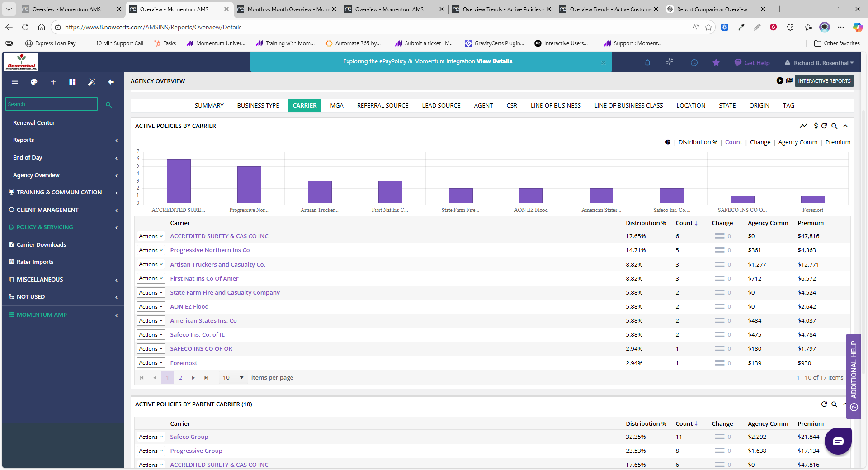
Task: Switch to pie chart view icon
Action: 668,142
